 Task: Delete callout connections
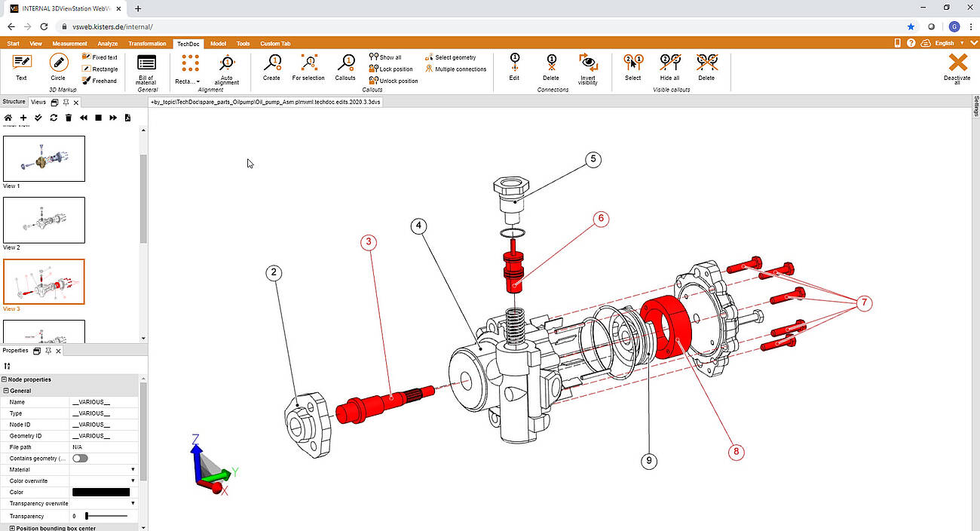point(551,67)
